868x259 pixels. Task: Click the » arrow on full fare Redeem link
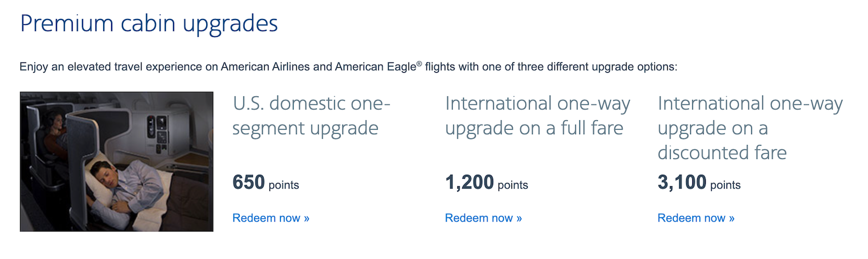point(519,218)
